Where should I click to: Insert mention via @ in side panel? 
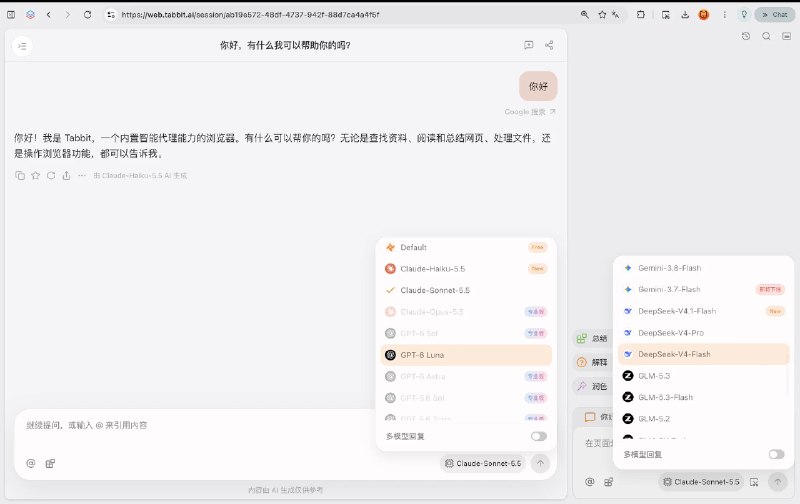tap(589, 482)
